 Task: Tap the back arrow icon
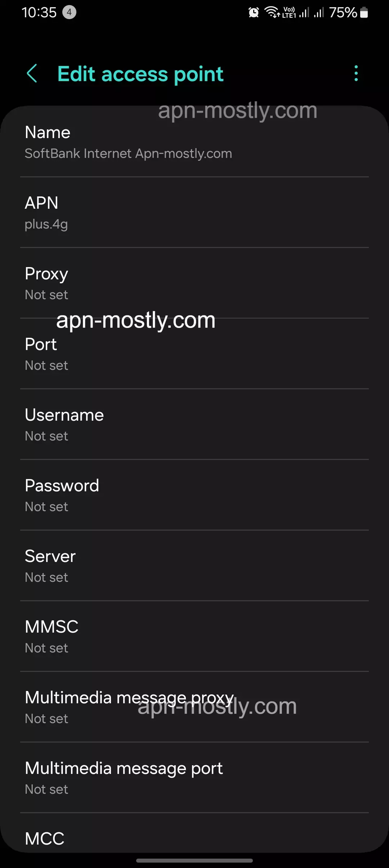32,74
